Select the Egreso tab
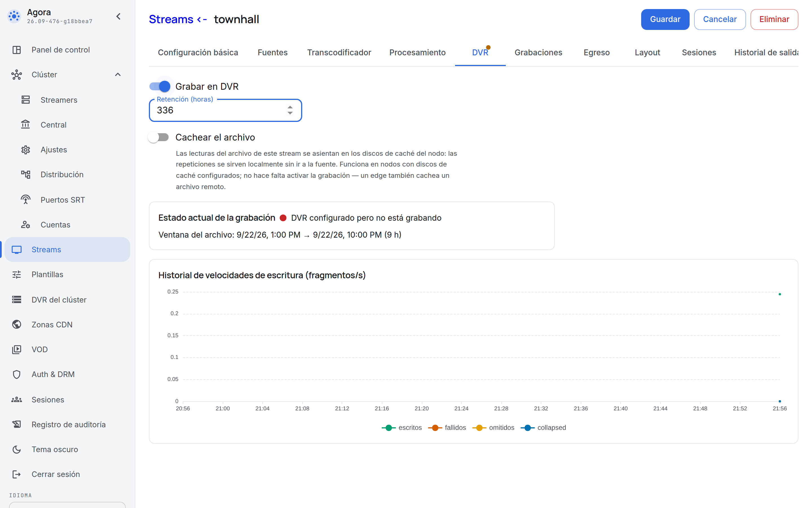 point(596,52)
